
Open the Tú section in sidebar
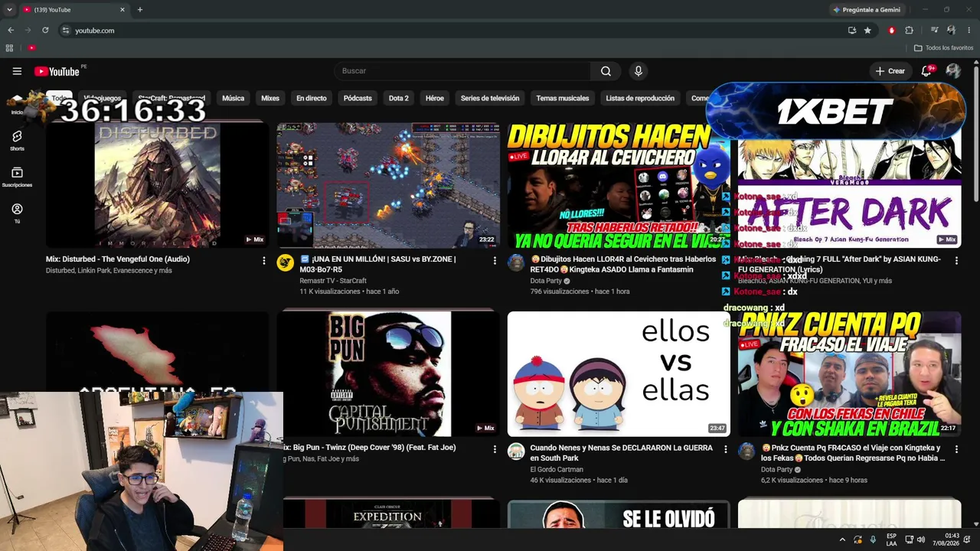coord(17,213)
